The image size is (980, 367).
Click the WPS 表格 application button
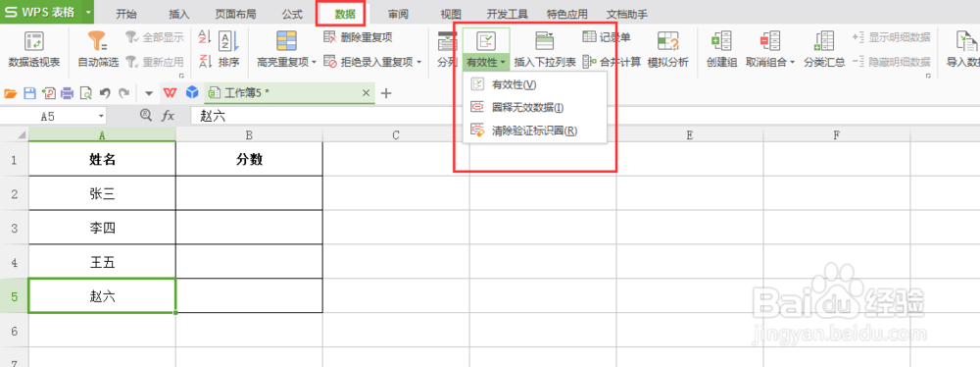(40, 13)
